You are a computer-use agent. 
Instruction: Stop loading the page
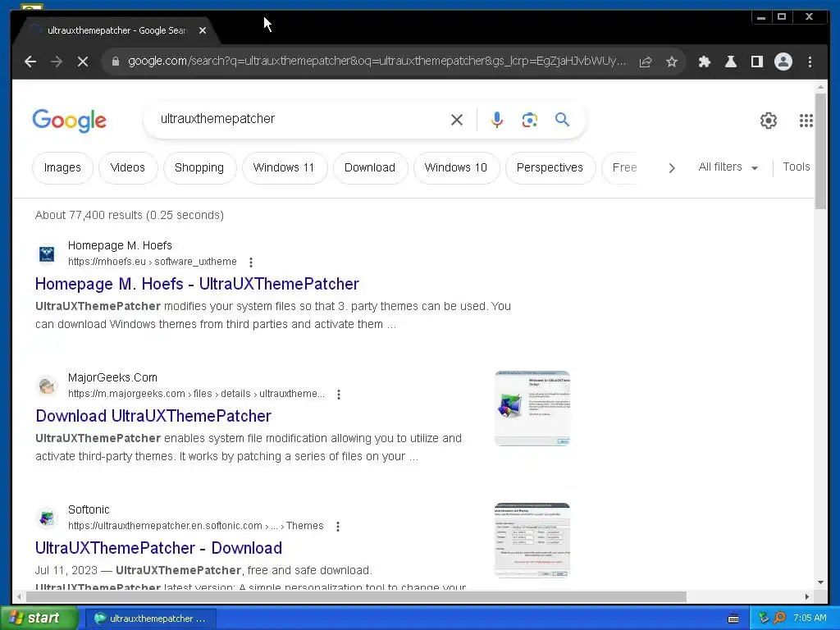coord(83,62)
